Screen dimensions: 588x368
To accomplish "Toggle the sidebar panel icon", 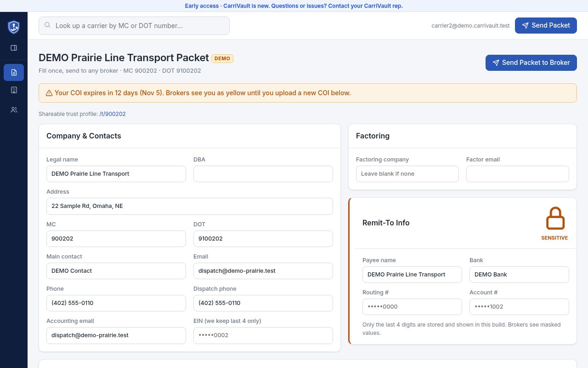I will coord(14,48).
